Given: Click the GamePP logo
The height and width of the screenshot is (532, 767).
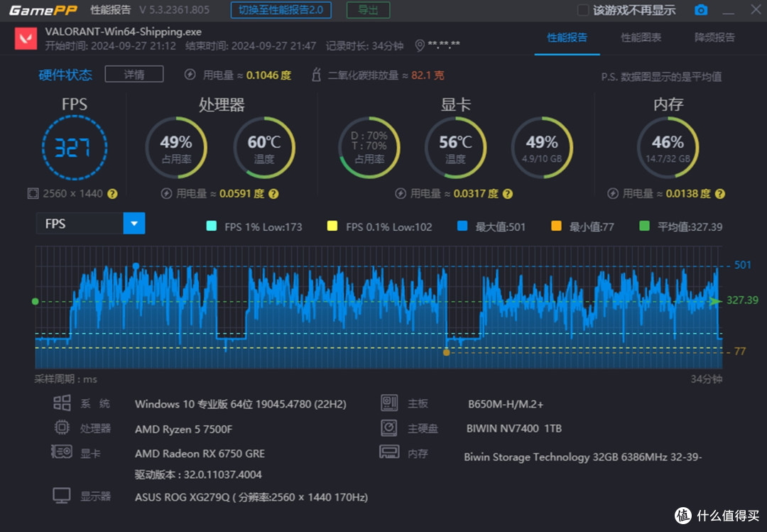Looking at the screenshot, I should [x=43, y=10].
